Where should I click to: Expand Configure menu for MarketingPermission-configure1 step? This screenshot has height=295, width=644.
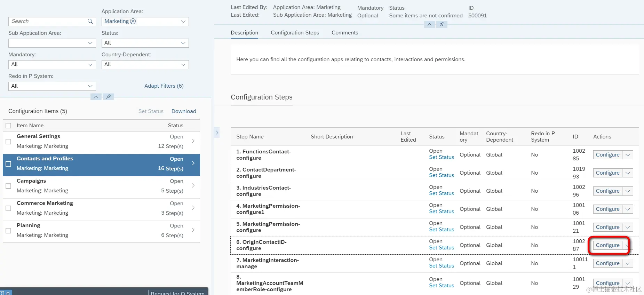pyautogui.click(x=628, y=209)
